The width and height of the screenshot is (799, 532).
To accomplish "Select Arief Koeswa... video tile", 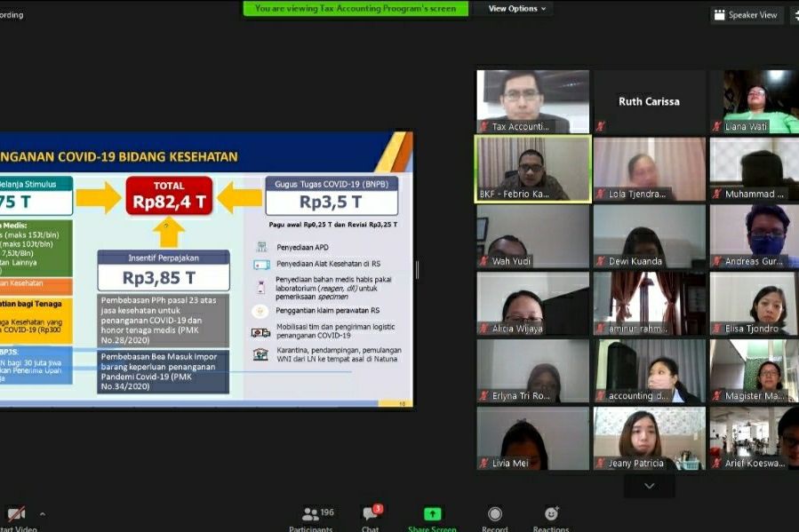I will coord(755,438).
